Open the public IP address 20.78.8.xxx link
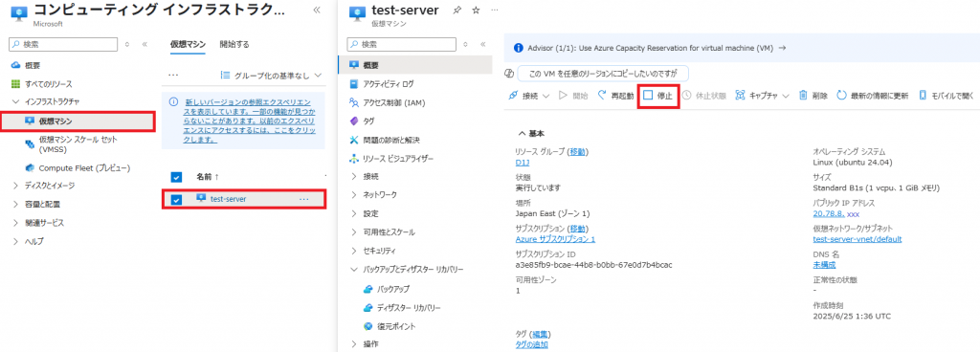980x352 pixels. click(836, 213)
